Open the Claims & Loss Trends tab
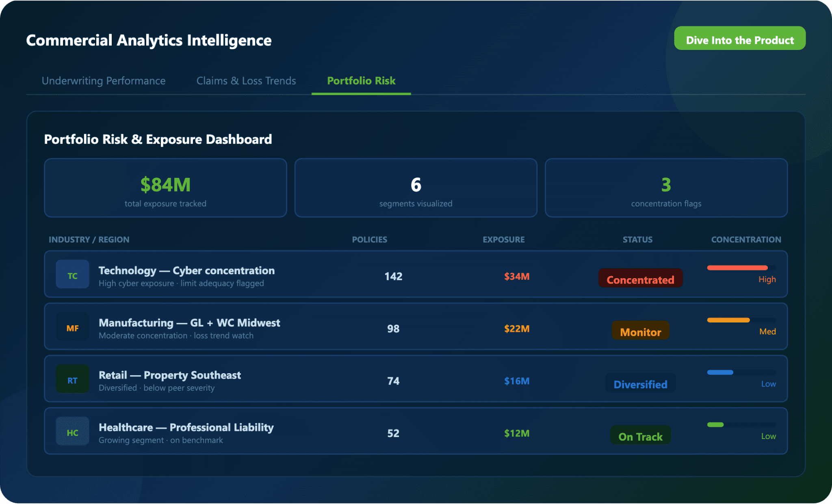 [246, 81]
